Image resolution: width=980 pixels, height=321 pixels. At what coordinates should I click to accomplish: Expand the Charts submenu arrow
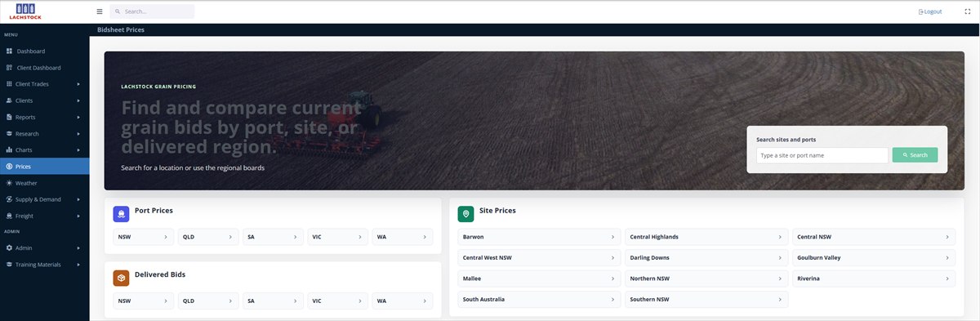click(x=79, y=150)
